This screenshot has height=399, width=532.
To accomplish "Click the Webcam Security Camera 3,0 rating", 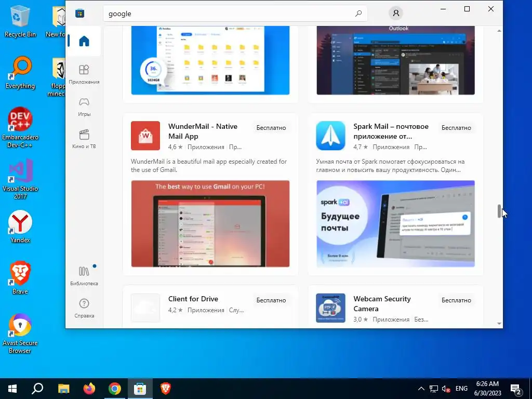I will [x=361, y=320].
